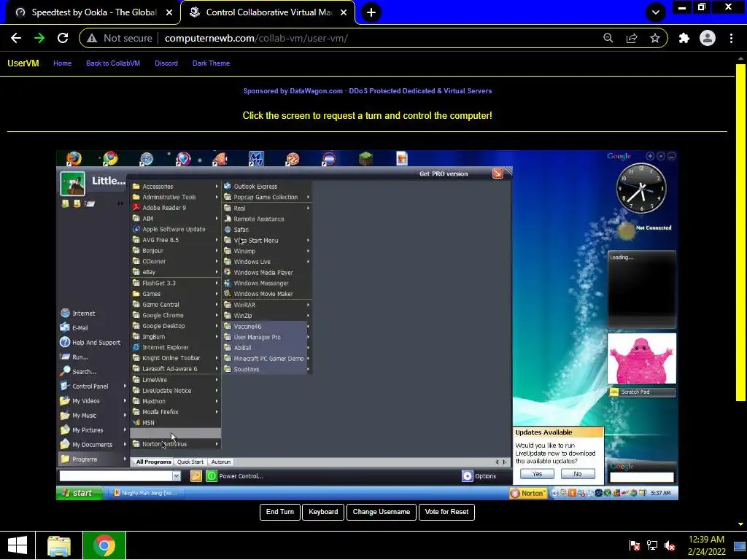The image size is (747, 560).
Task: Open MSN from programs list
Action: pyautogui.click(x=147, y=422)
